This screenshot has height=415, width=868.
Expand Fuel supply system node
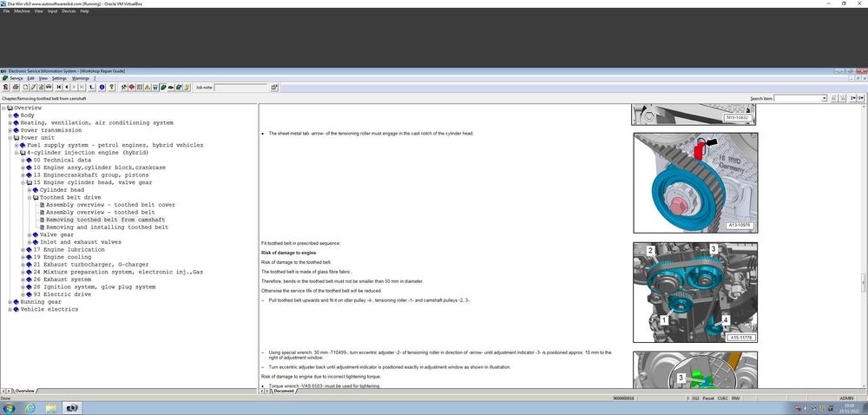(x=16, y=145)
